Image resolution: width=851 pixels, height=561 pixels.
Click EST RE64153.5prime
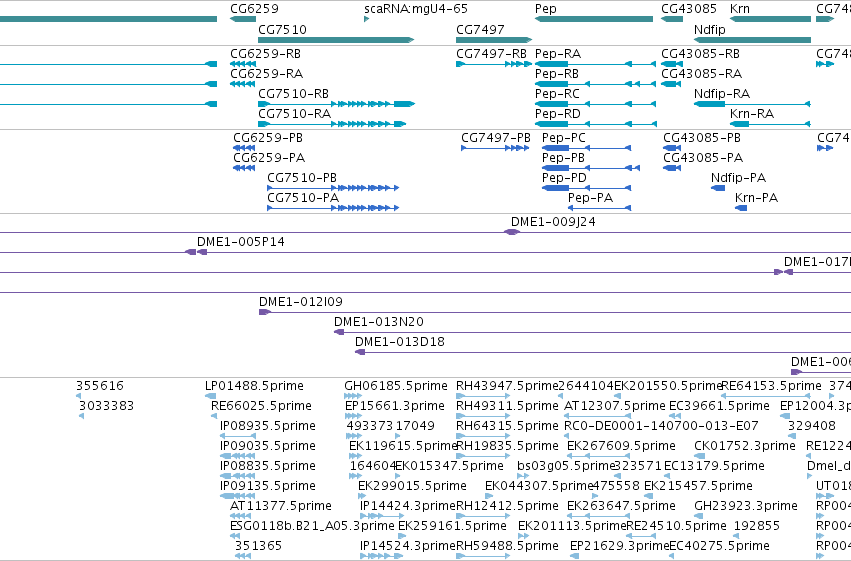pos(771,386)
